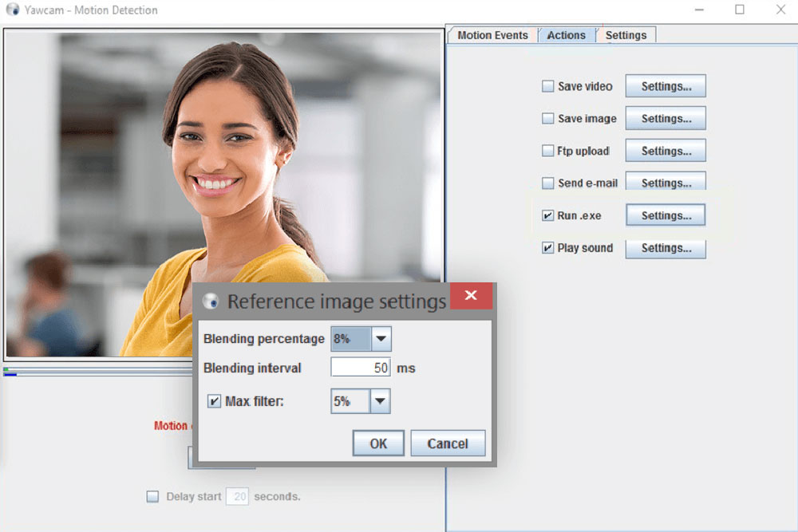The image size is (798, 532).
Task: Cancel the Reference image settings dialog
Action: (x=448, y=443)
